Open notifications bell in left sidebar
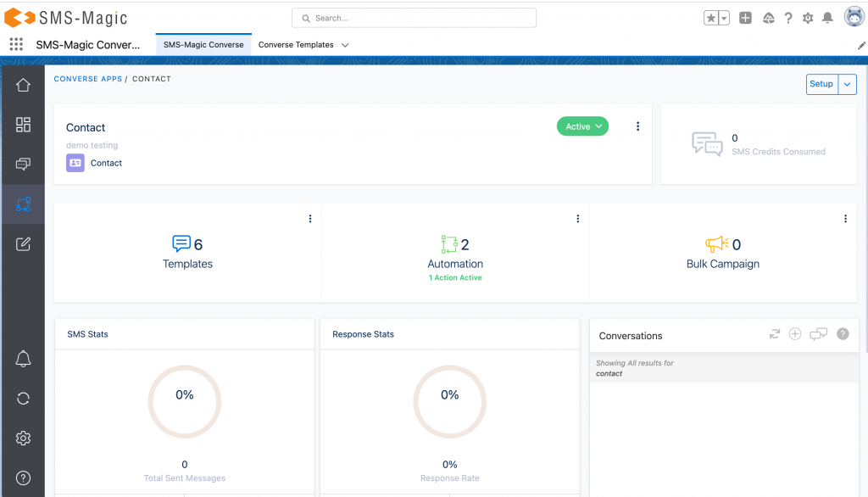The height and width of the screenshot is (497, 868). pyautogui.click(x=23, y=359)
